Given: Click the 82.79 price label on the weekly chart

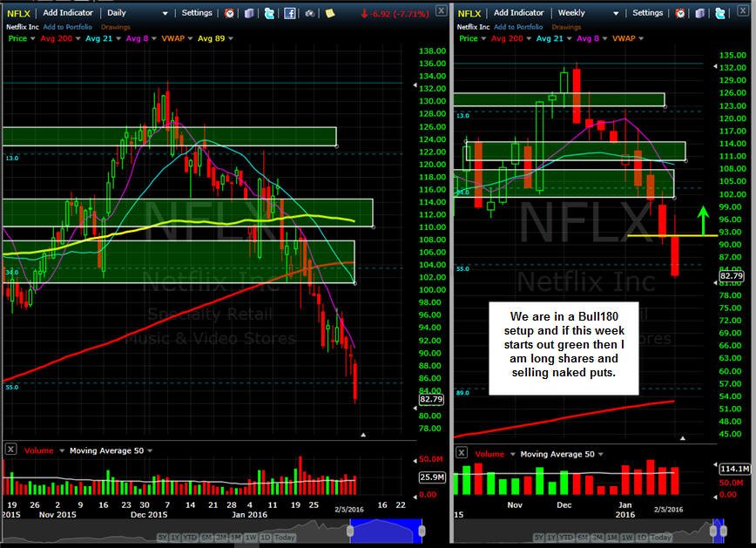Looking at the screenshot, I should pyautogui.click(x=732, y=276).
